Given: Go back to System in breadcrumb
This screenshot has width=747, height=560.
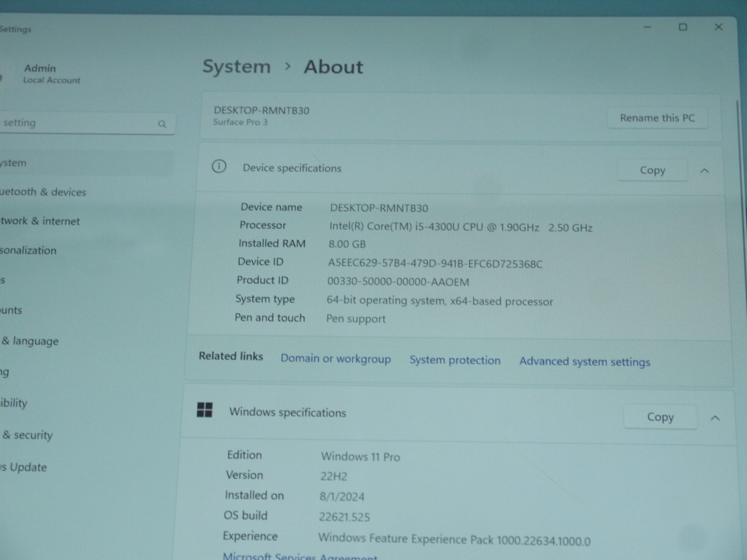Looking at the screenshot, I should point(236,67).
